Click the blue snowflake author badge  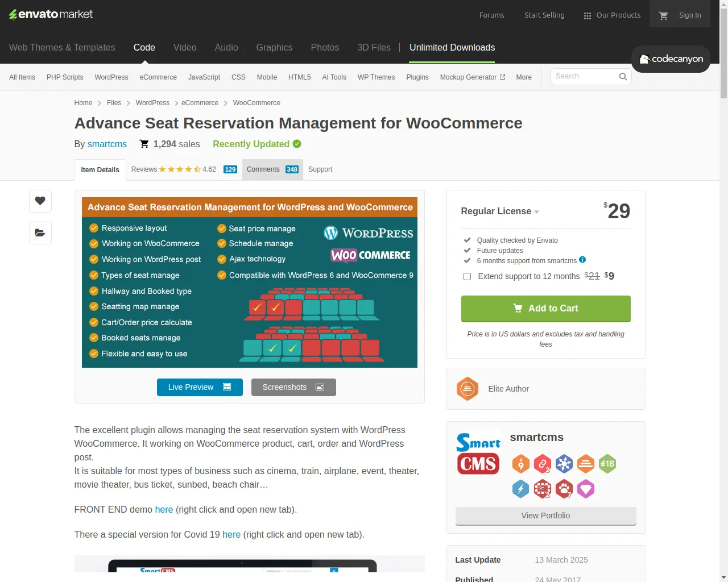pos(564,464)
